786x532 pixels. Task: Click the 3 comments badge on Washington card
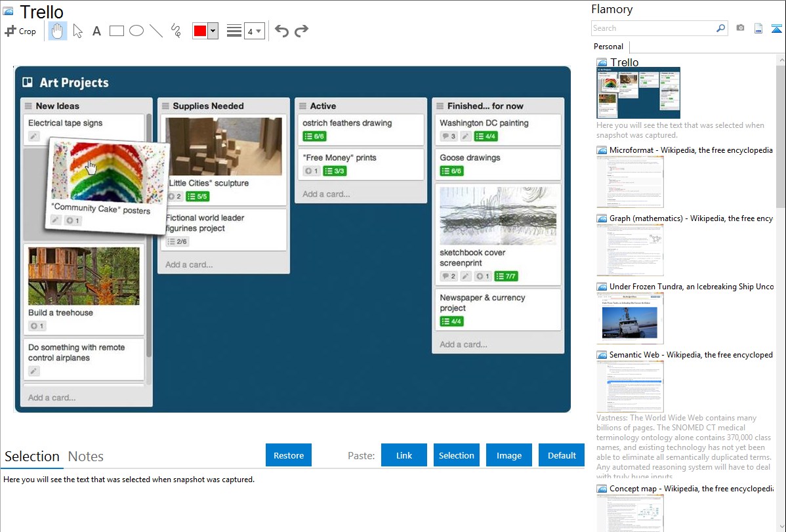pyautogui.click(x=449, y=136)
